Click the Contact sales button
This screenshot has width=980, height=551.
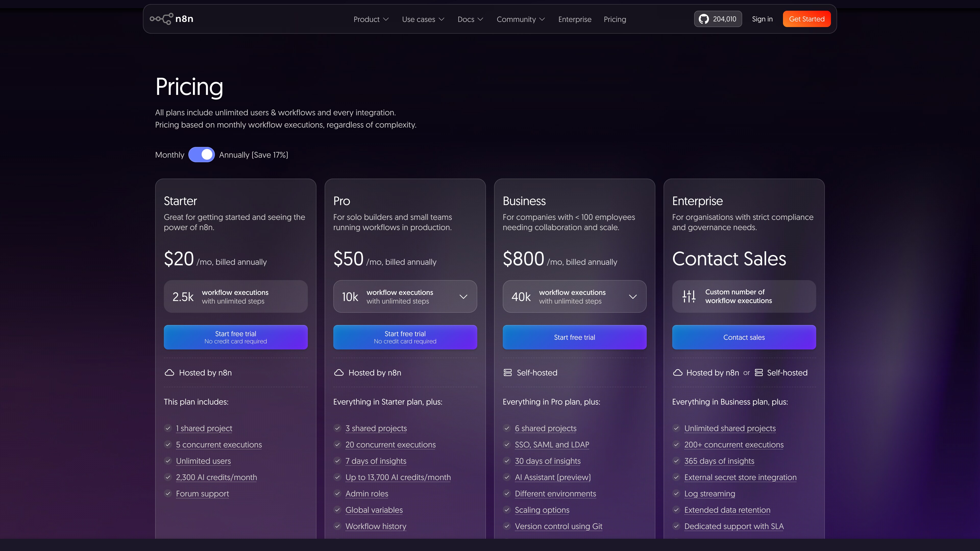click(744, 337)
